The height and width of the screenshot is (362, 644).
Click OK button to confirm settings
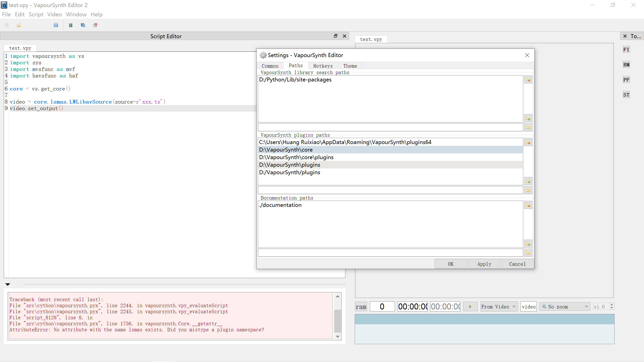[451, 264]
